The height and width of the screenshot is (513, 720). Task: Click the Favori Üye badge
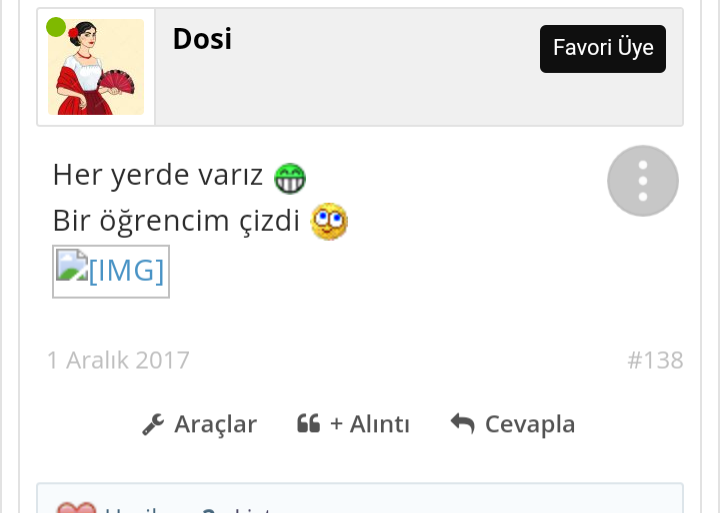(603, 49)
